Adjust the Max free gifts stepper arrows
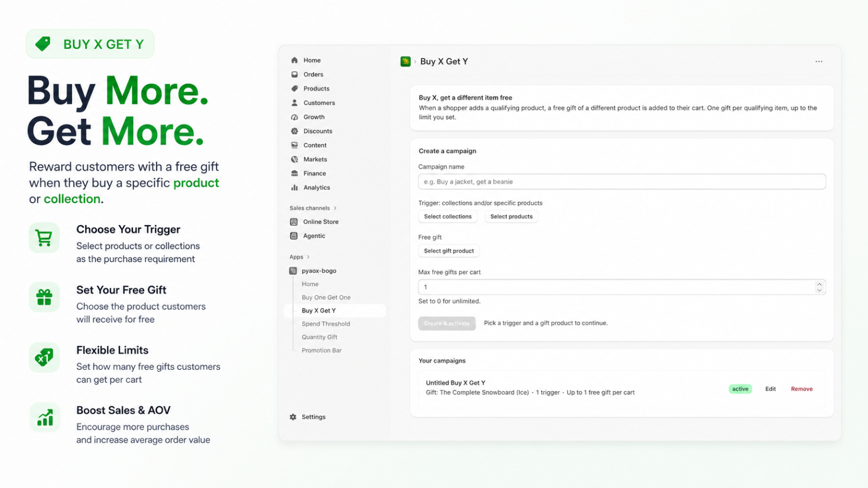Viewport: 868px width, 488px height. tap(819, 287)
